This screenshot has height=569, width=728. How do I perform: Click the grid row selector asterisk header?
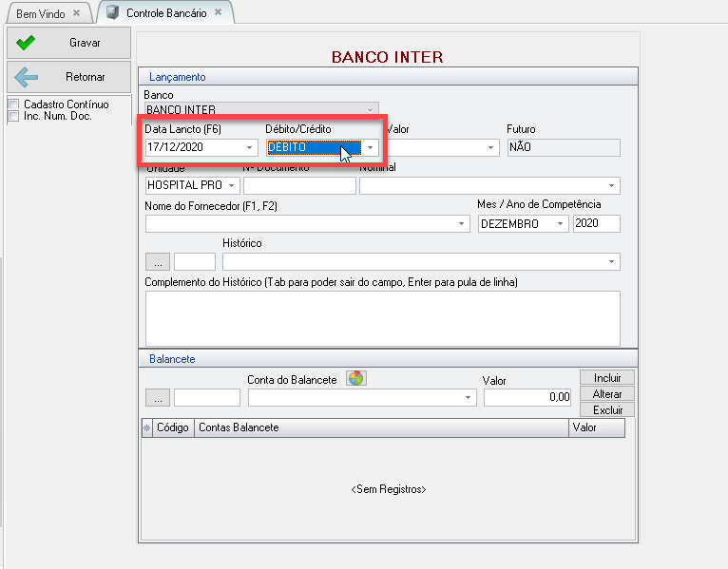146,427
